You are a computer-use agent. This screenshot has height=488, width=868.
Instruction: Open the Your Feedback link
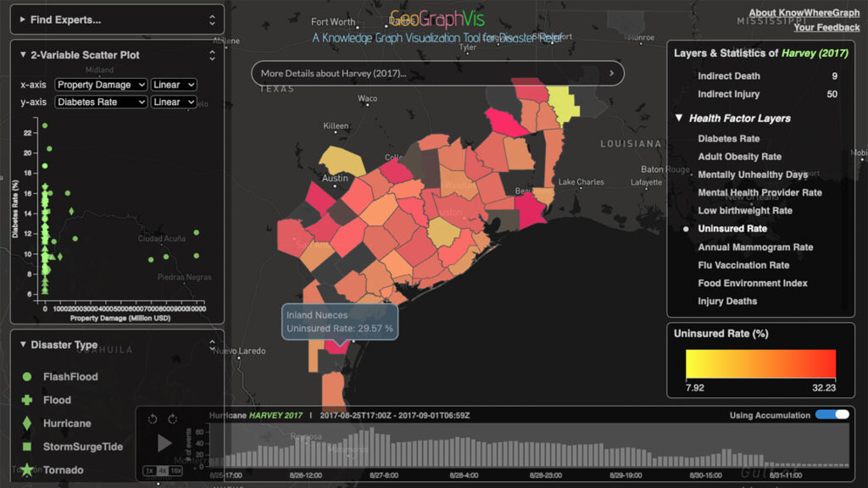[826, 27]
